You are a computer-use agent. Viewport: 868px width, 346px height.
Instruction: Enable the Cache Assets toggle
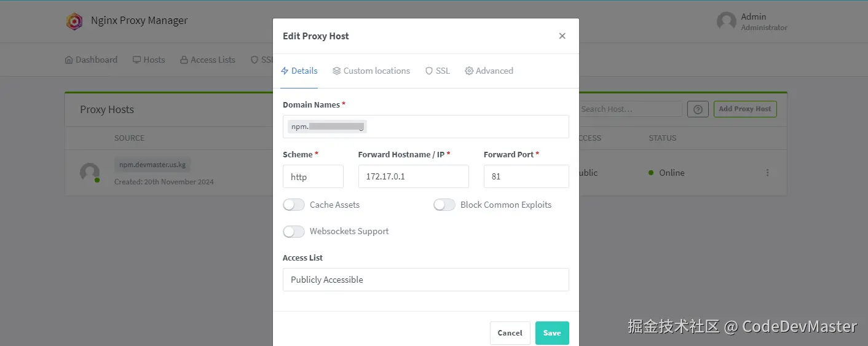click(x=294, y=205)
